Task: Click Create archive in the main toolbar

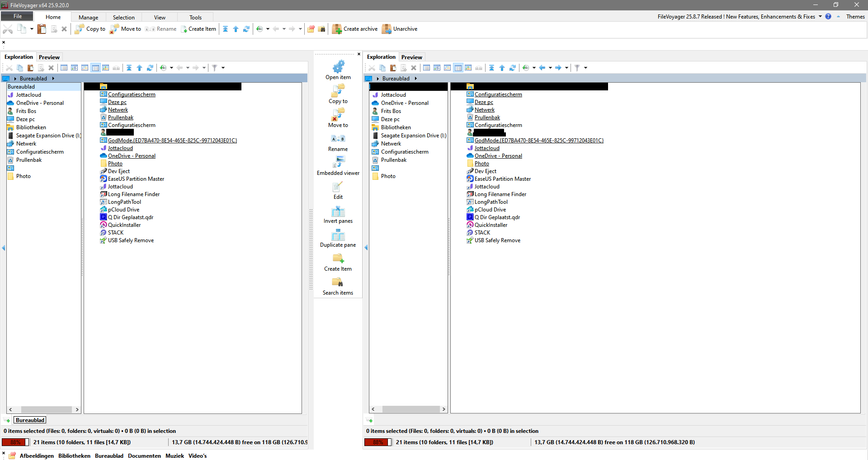Action: [x=355, y=29]
